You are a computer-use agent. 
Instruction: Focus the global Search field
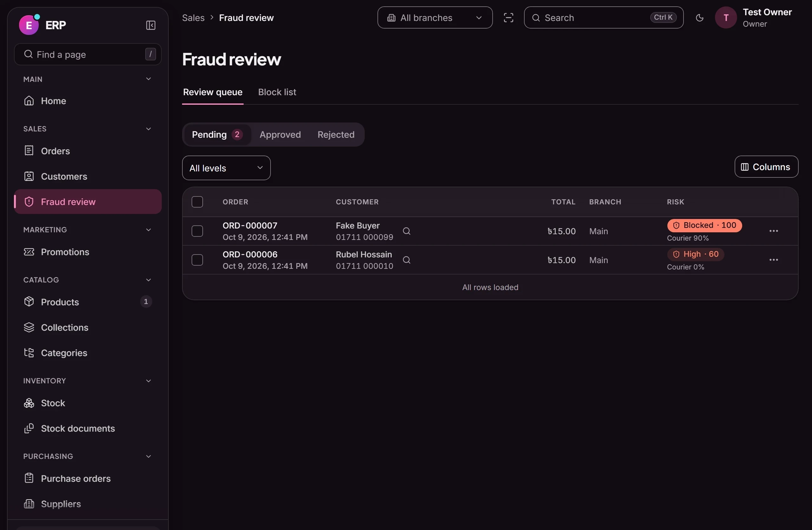[x=603, y=18]
